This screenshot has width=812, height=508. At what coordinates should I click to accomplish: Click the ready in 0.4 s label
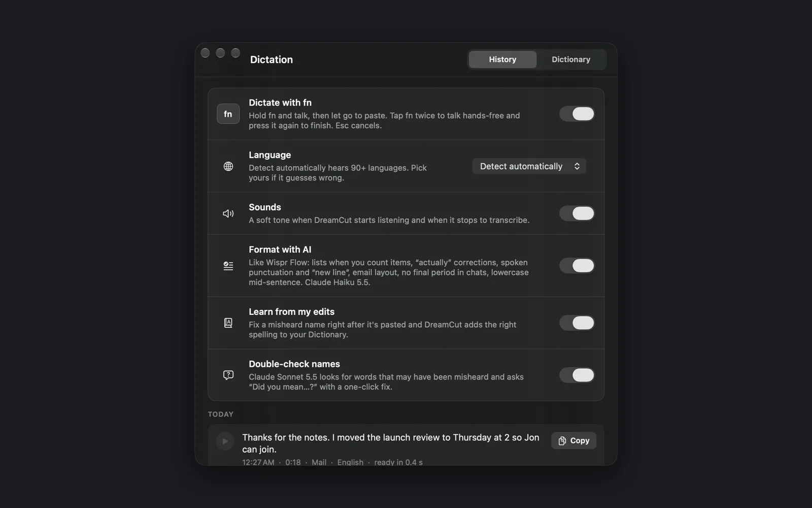click(x=398, y=462)
